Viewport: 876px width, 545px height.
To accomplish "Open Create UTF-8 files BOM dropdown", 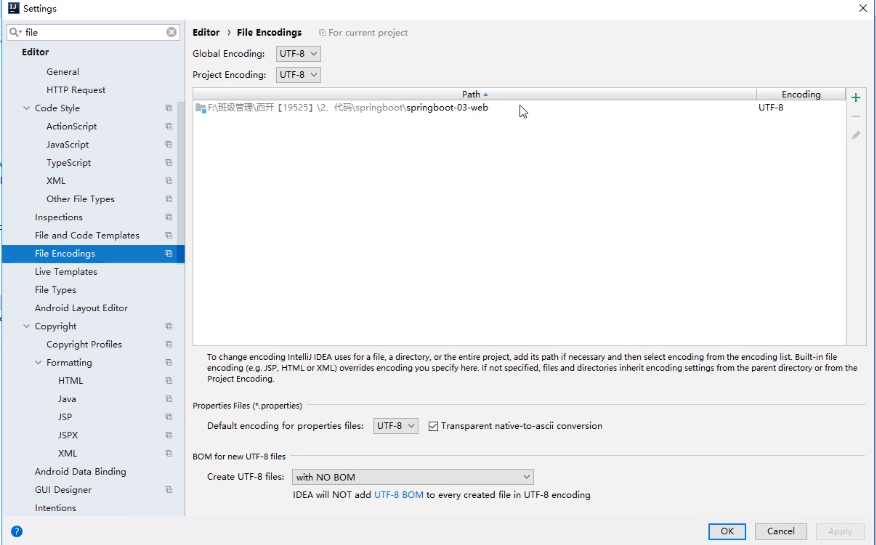I will [413, 477].
